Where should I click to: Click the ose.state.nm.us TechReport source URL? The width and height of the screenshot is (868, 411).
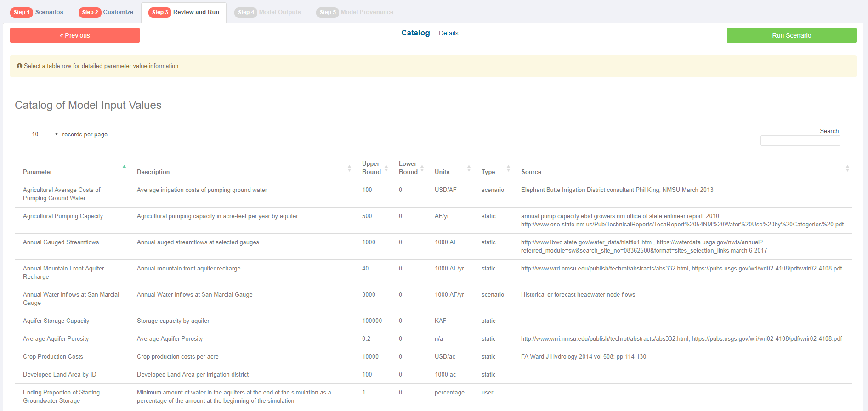coord(682,225)
